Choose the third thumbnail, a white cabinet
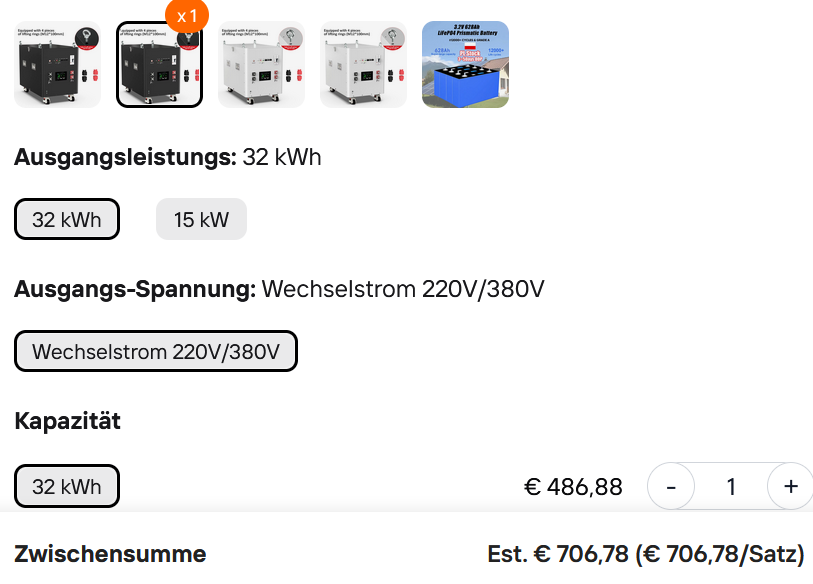The image size is (813, 584). pos(261,64)
